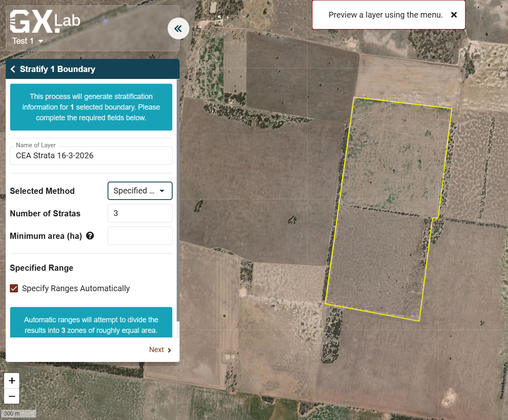Screen dimensions: 508x420
Task: Select the 'Specified Range' heading text
Action: click(42, 268)
